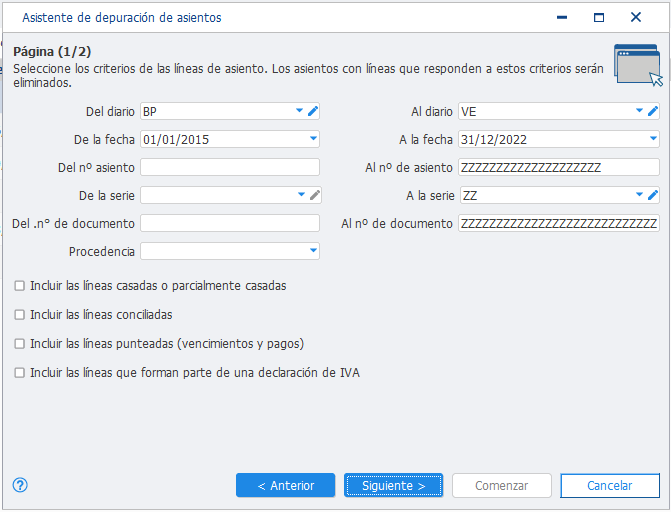The height and width of the screenshot is (512, 671).
Task: Open the Procedencia dropdown
Action: point(313,250)
